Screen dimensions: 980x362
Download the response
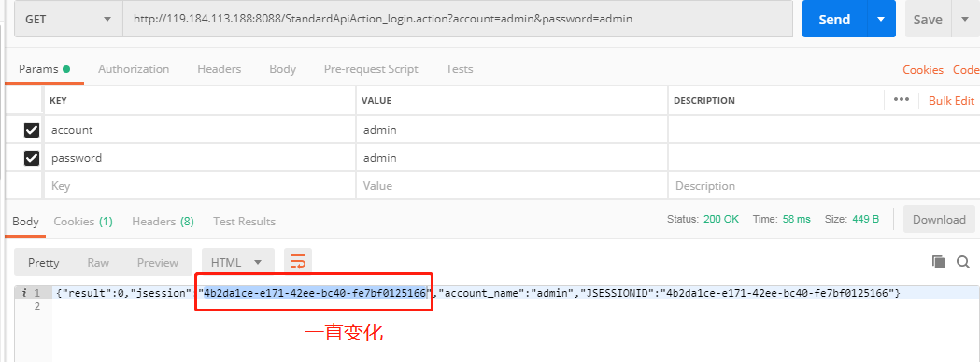[x=939, y=220]
